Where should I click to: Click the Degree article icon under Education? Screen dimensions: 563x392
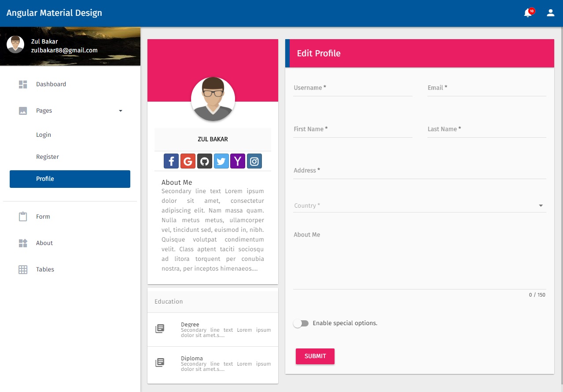point(160,329)
